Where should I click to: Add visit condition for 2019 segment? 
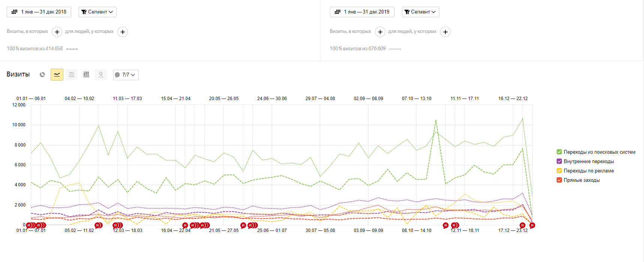(380, 32)
